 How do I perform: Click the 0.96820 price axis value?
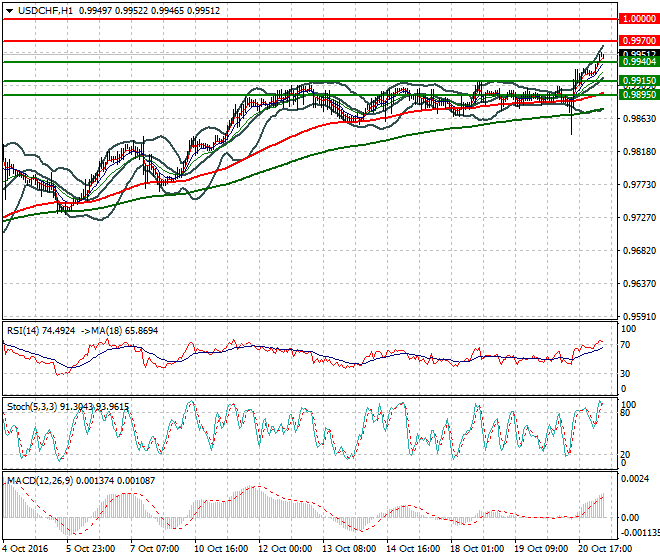pyautogui.click(x=639, y=251)
